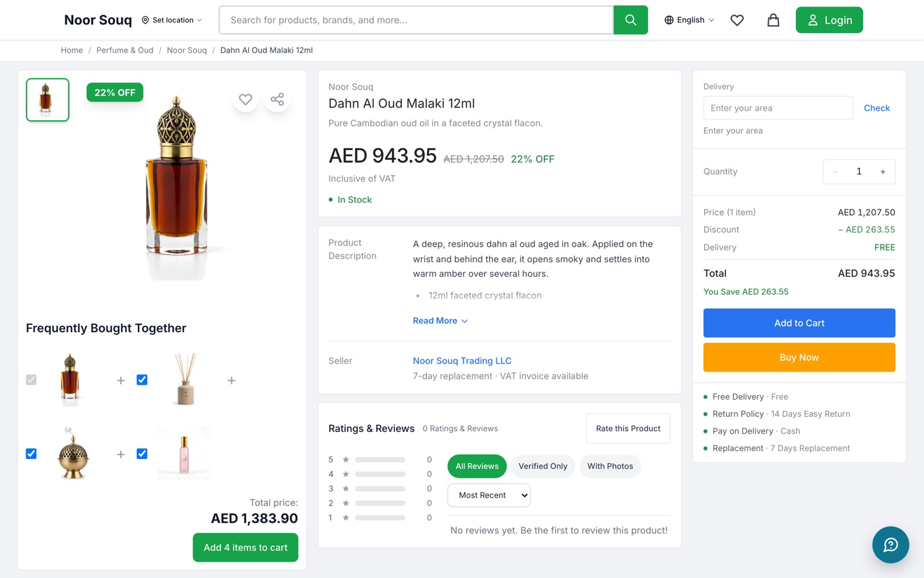Click Replacement 7 Days Replacement line
The width and height of the screenshot is (924, 578).
coord(781,449)
